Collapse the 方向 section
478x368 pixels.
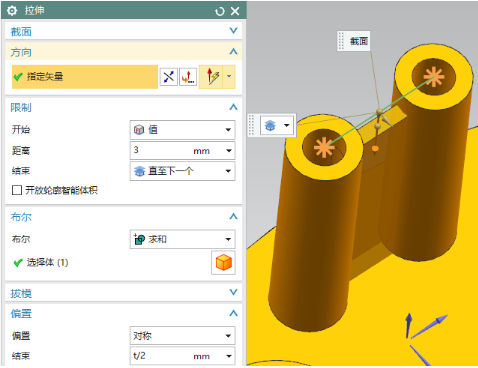click(x=234, y=52)
